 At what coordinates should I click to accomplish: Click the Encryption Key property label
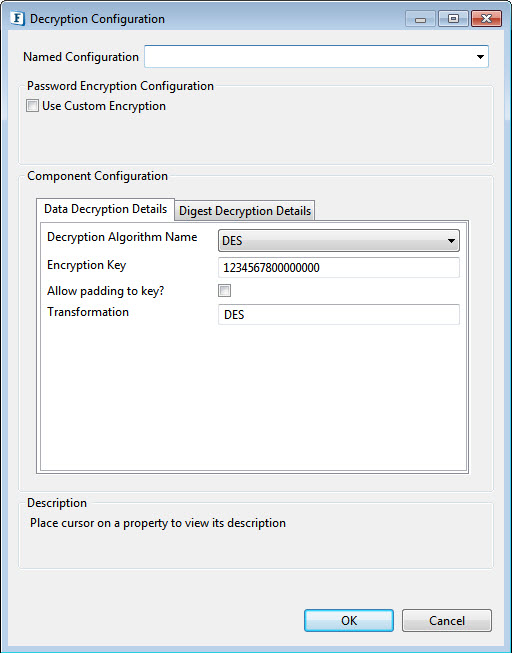tap(87, 265)
